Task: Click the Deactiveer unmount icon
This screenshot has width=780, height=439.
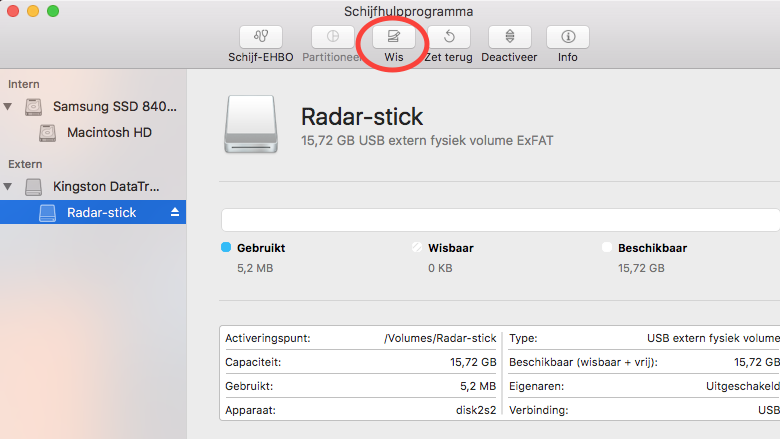Action: [510, 37]
